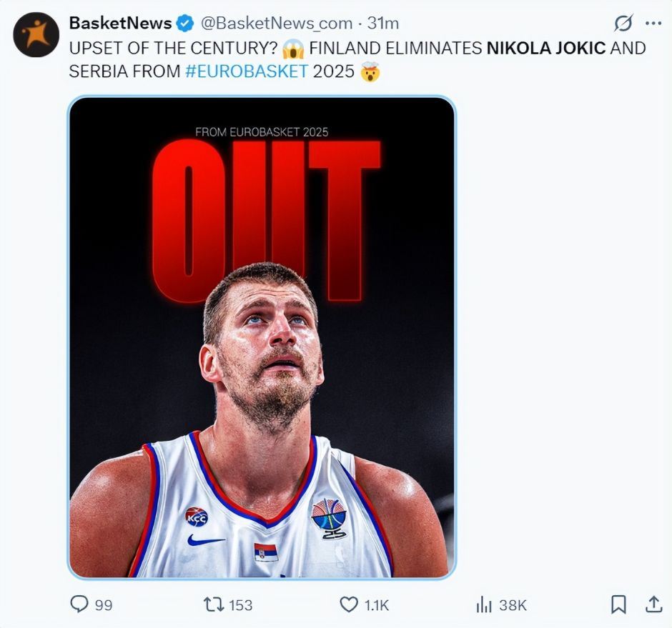Open the BasketNews profile avatar
The width and height of the screenshot is (672, 628).
coord(36,34)
